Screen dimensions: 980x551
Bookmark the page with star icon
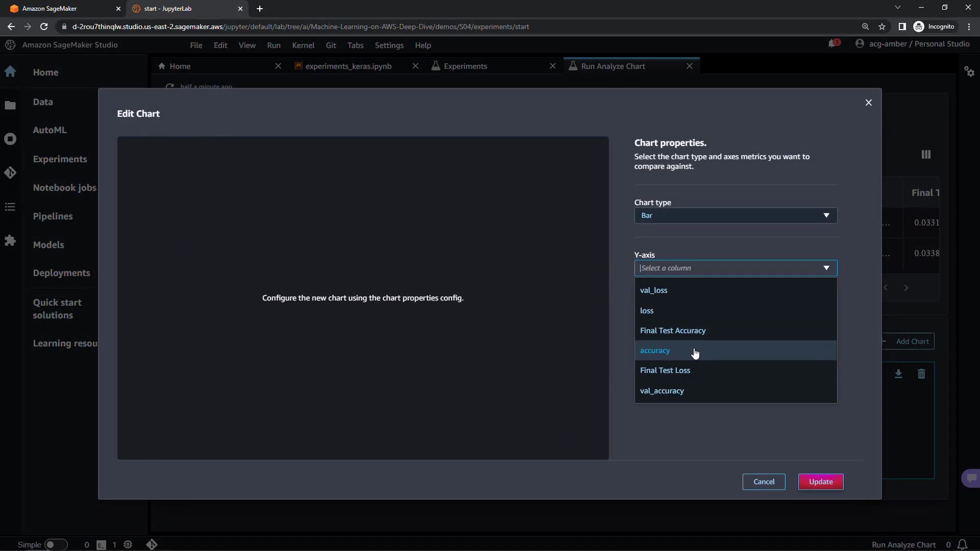(882, 27)
